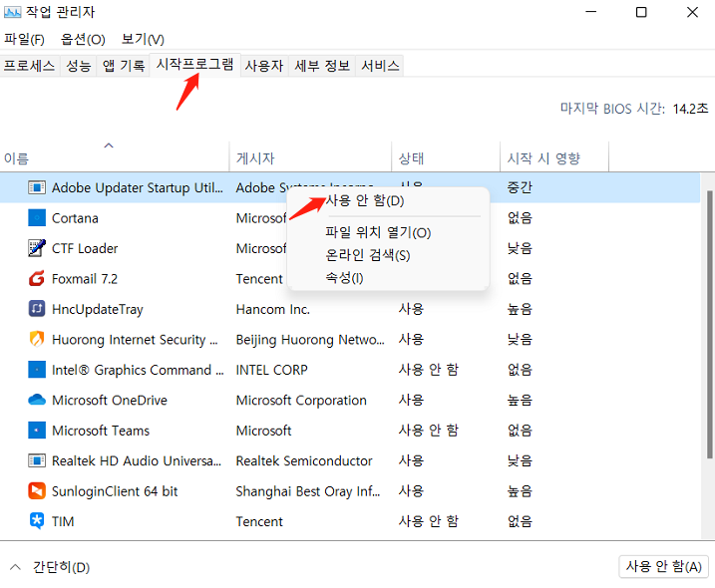The height and width of the screenshot is (588, 715).
Task: Open the 파일(F) menu
Action: pyautogui.click(x=24, y=39)
